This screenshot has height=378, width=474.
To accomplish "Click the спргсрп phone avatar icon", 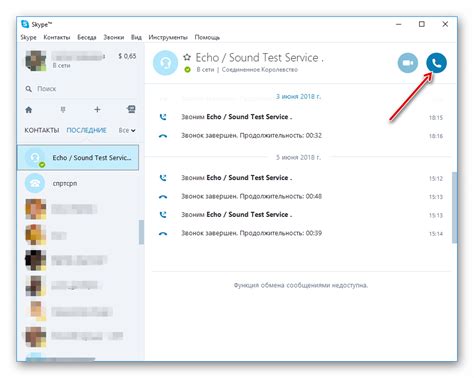I will pyautogui.click(x=35, y=183).
